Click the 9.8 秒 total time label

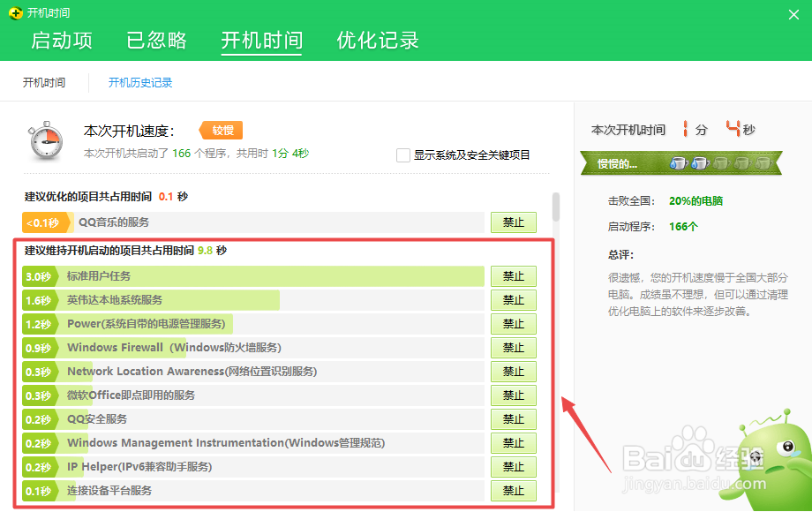tap(213, 251)
